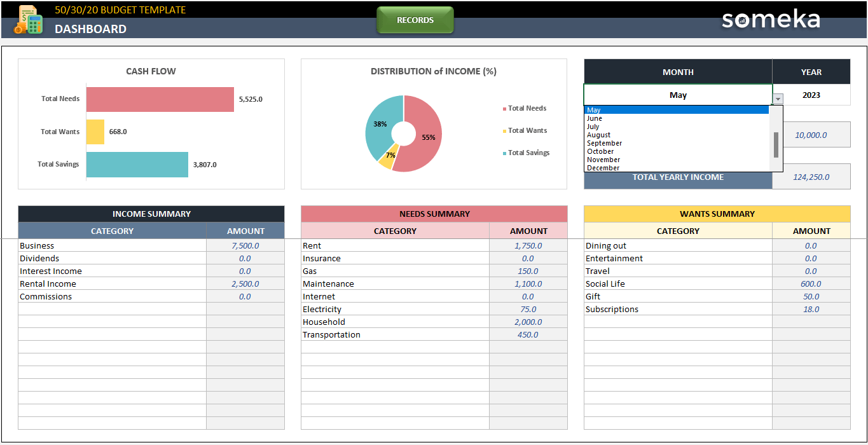Click the INCOME SUMMARY header

(151, 214)
